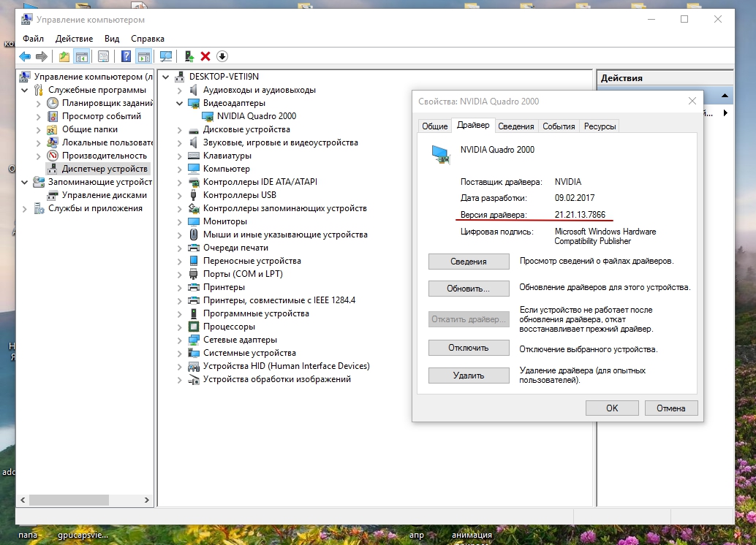Expand the Порты (COM и LPT) node

pyautogui.click(x=179, y=274)
